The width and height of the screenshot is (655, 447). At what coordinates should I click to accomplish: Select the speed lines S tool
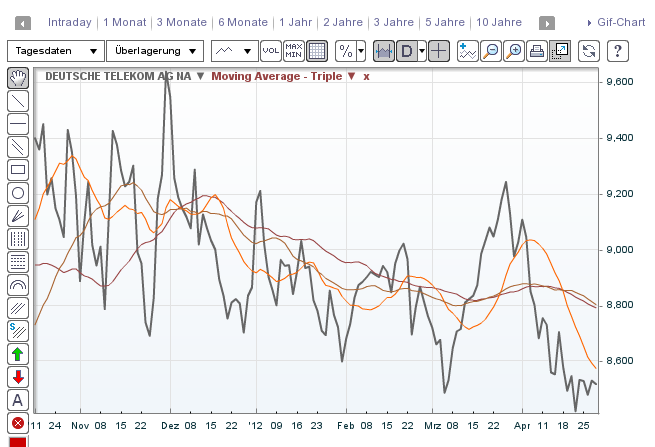[x=18, y=331]
